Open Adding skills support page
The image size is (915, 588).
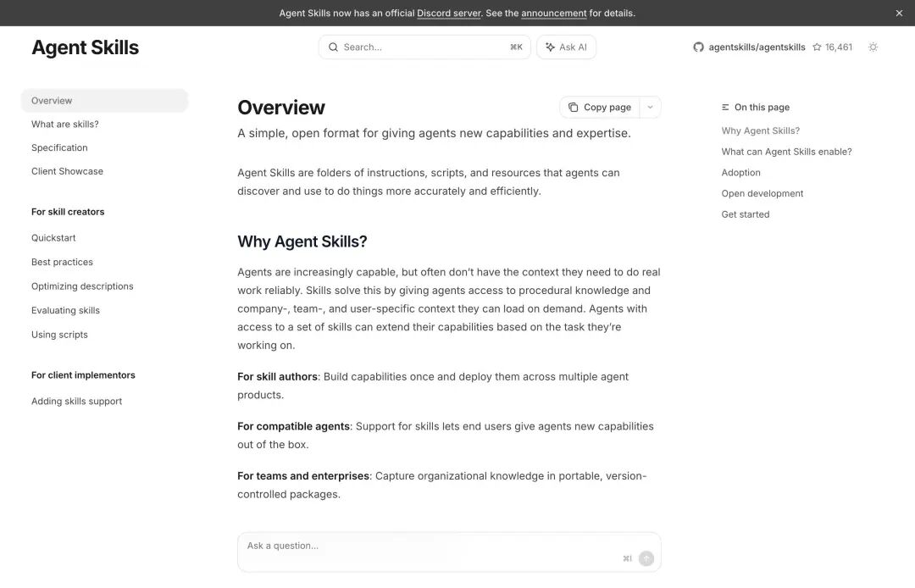coord(76,402)
